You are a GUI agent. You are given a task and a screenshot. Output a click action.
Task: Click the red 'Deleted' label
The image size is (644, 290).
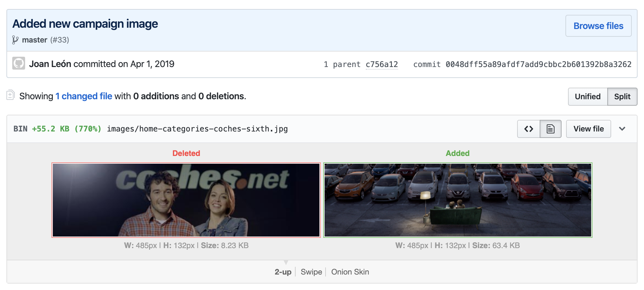186,153
